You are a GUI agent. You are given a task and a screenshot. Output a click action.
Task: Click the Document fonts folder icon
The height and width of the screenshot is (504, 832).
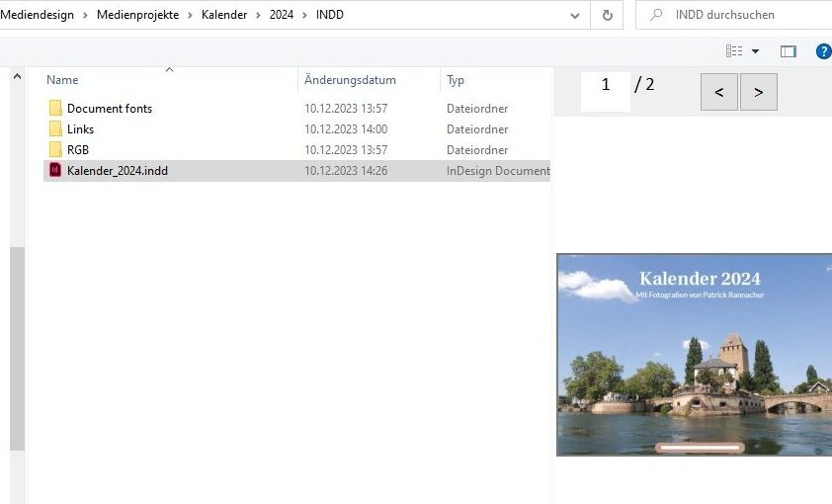pyautogui.click(x=55, y=109)
